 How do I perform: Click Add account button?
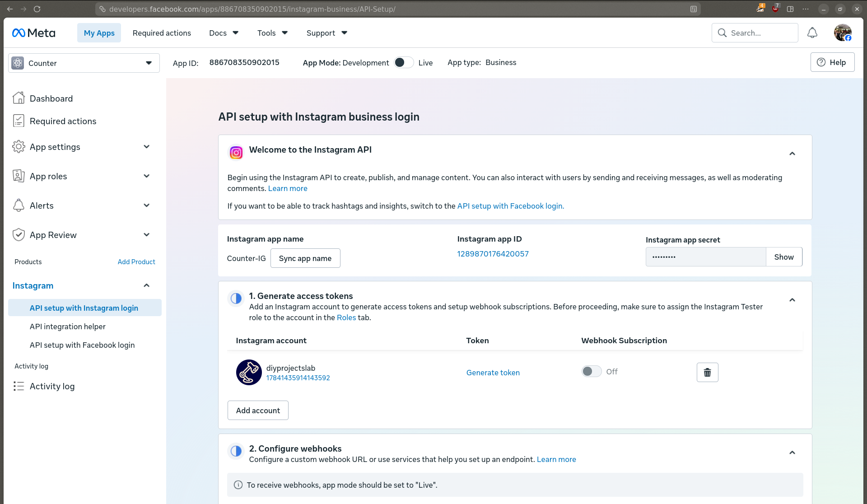click(x=258, y=411)
